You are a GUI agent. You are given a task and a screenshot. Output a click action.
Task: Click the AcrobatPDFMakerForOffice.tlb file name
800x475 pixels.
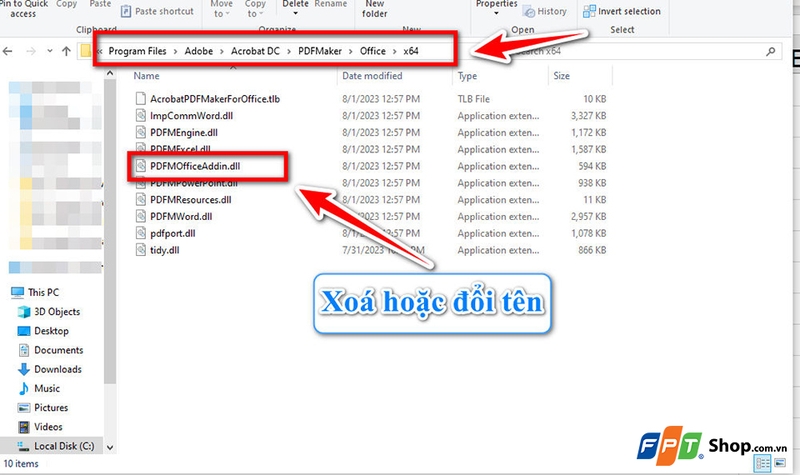215,99
